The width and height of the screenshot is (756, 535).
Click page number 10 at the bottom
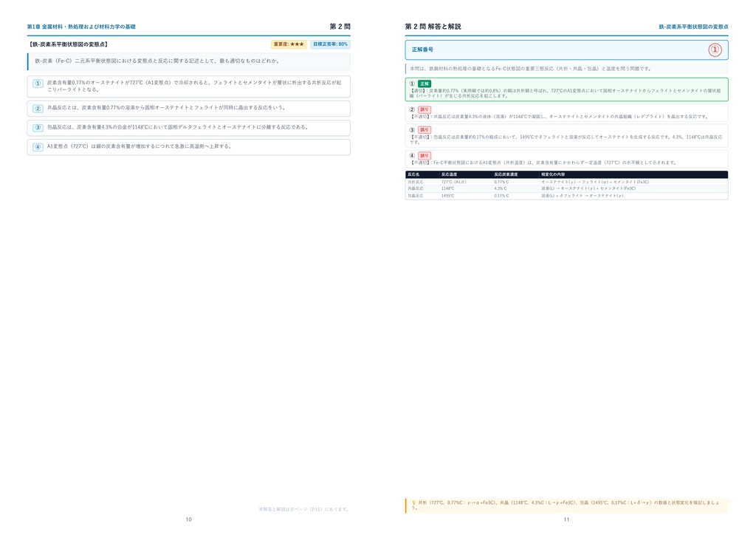click(x=188, y=519)
